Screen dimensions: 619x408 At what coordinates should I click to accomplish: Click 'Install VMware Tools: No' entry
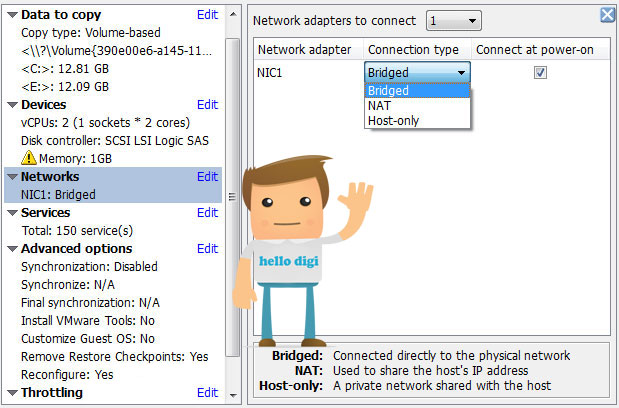tap(88, 320)
